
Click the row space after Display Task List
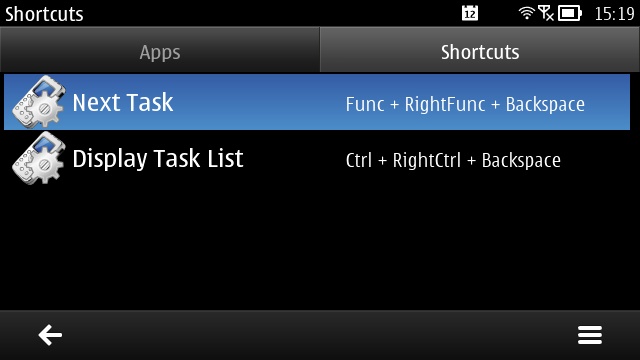[295, 158]
